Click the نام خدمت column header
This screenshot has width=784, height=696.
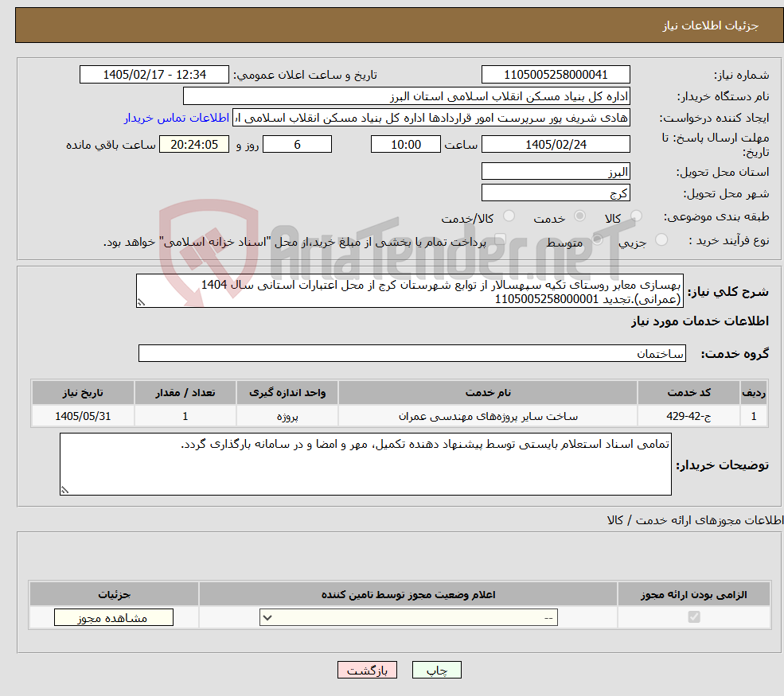tap(488, 393)
